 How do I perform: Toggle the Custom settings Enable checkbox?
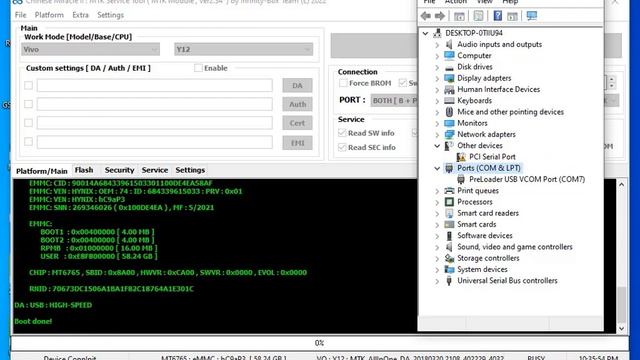coord(198,68)
